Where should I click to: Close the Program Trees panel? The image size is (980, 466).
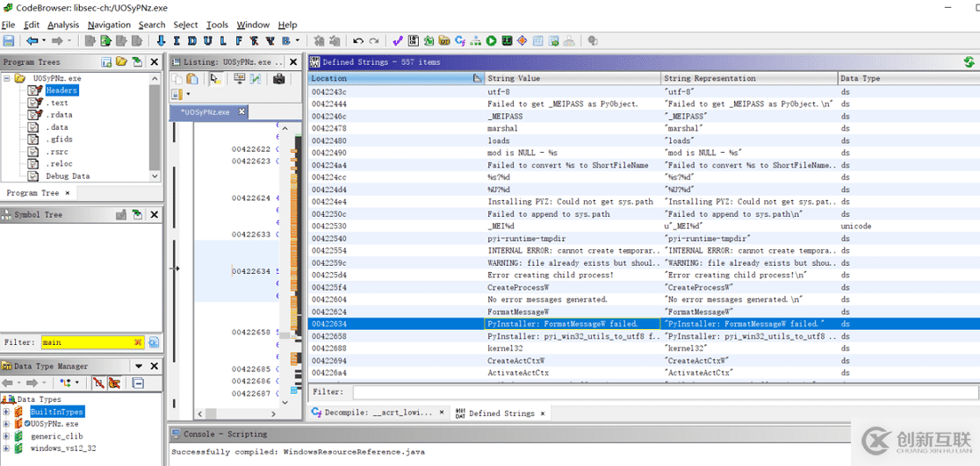click(155, 62)
